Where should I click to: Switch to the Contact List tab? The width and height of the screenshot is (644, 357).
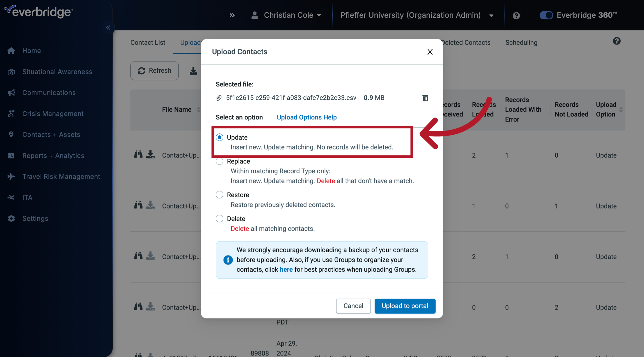pyautogui.click(x=148, y=42)
